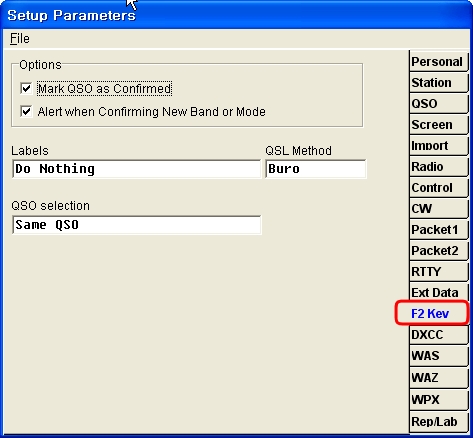This screenshot has height=438, width=473.
Task: Open the QSO selection field showing Same QSO
Action: click(136, 225)
